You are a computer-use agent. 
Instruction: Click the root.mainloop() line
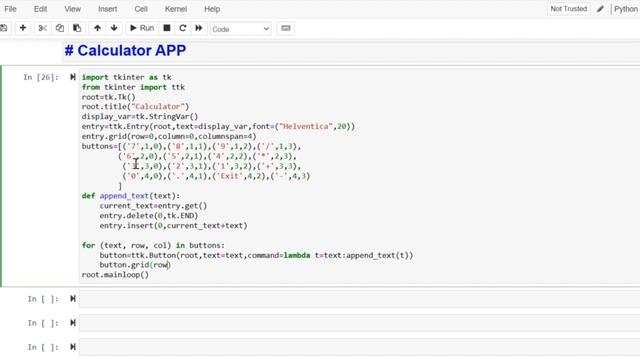coord(116,275)
